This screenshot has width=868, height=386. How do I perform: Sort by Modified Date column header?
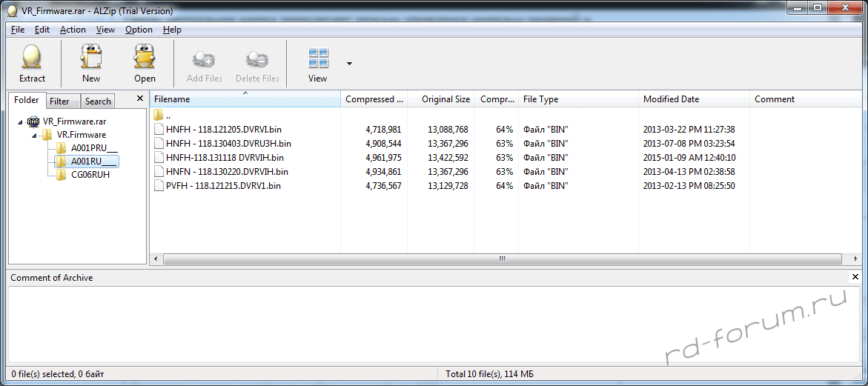(671, 99)
